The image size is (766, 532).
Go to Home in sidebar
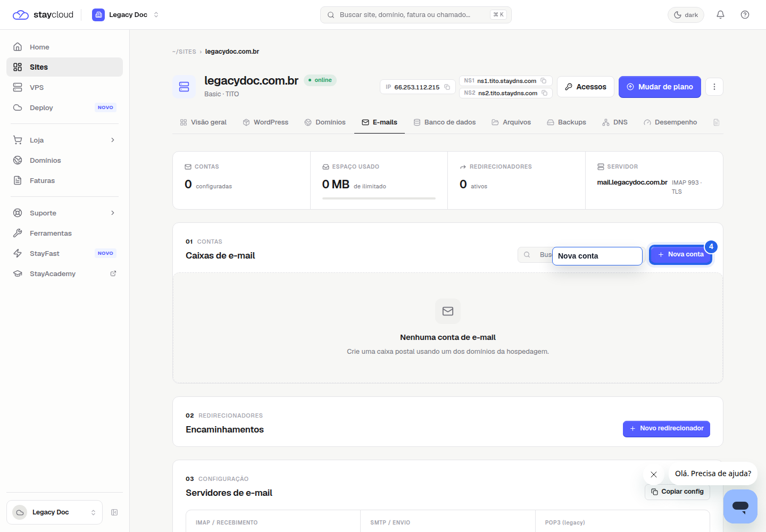tap(64, 47)
